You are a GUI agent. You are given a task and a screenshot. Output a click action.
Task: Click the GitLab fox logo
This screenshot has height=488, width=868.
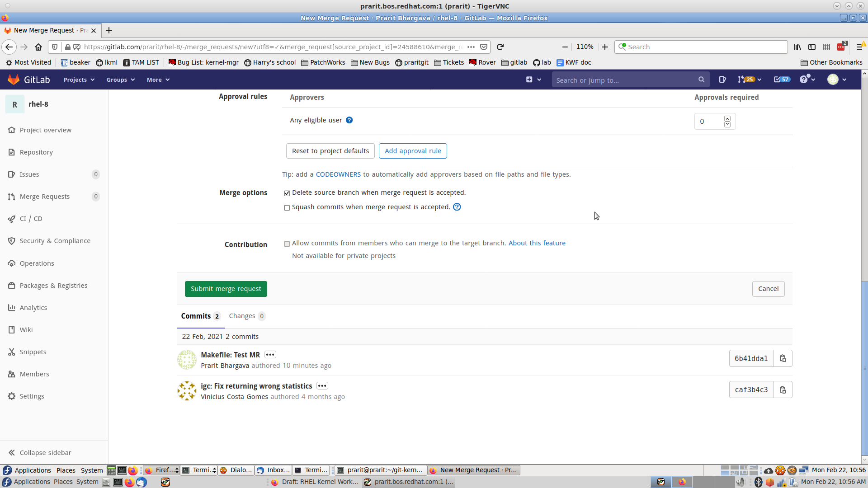click(14, 80)
